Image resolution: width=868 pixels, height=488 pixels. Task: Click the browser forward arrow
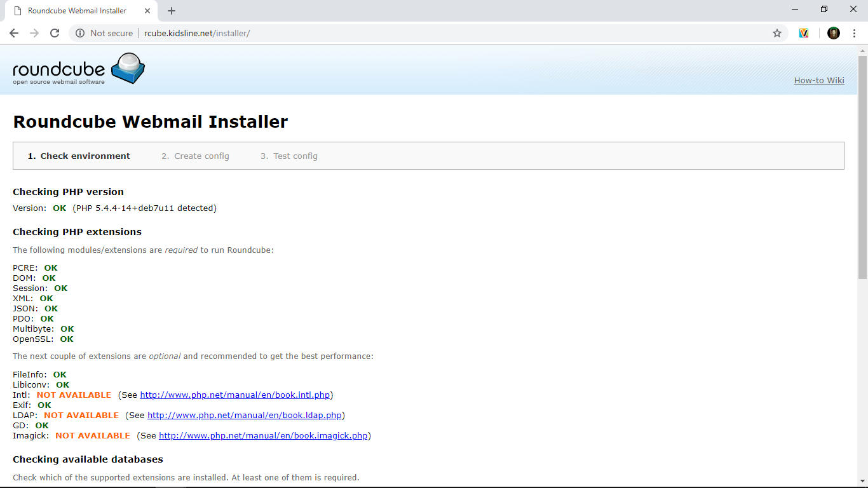[34, 33]
